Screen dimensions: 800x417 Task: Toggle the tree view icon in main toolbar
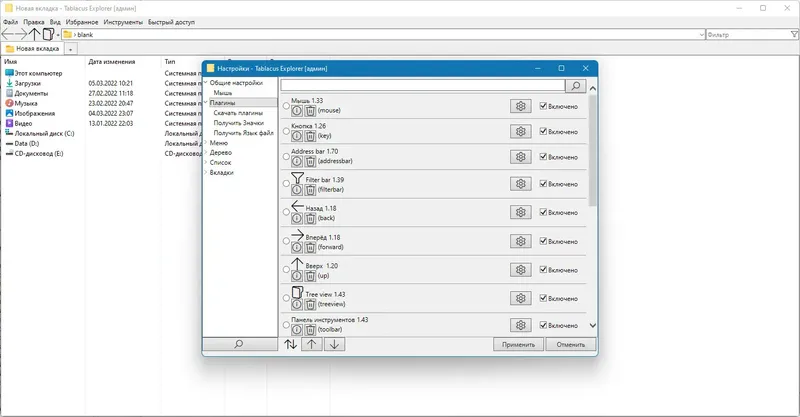click(48, 34)
